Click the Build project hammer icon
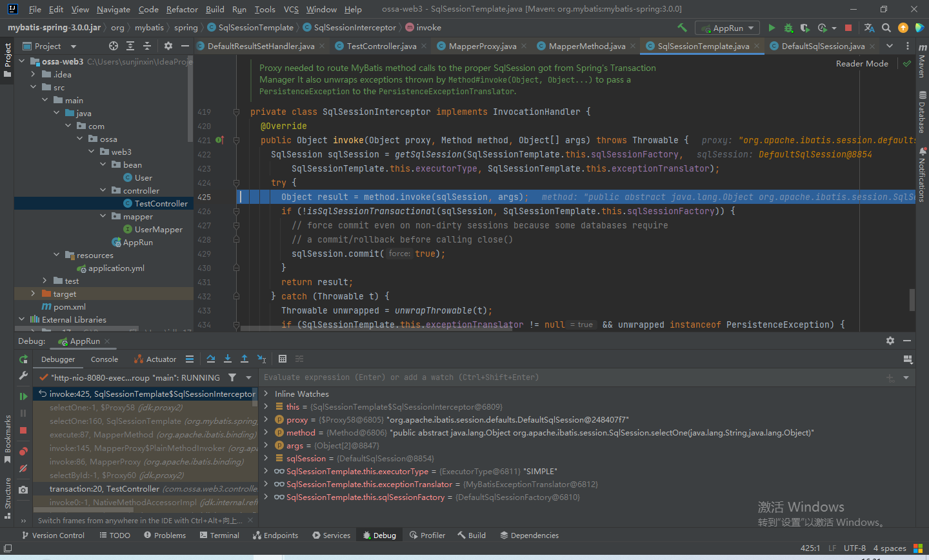 [x=682, y=28]
